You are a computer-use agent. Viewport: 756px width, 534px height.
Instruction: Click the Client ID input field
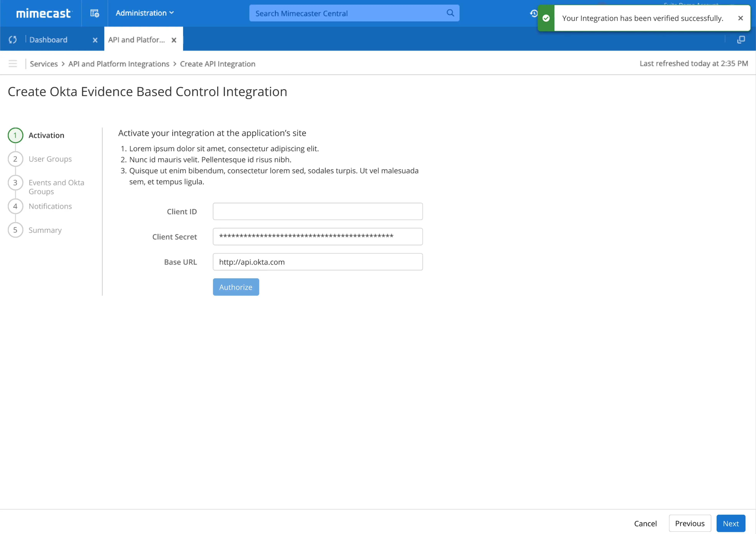(x=318, y=211)
